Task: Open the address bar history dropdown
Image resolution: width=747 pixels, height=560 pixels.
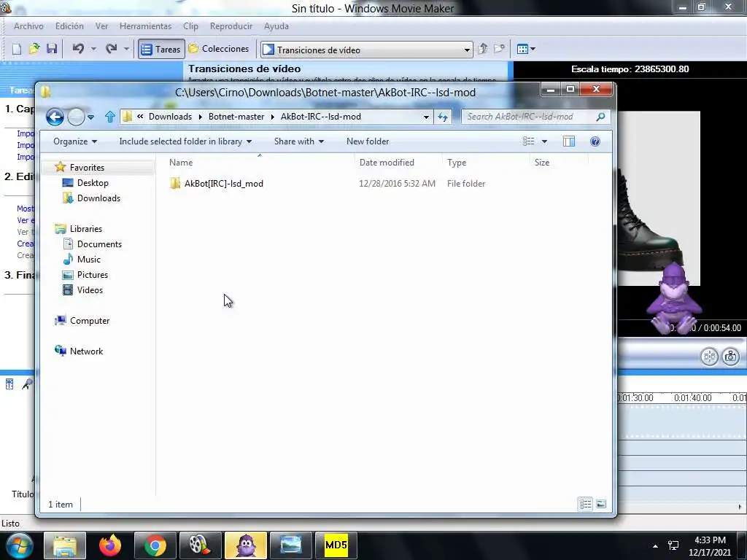Action: [x=426, y=117]
